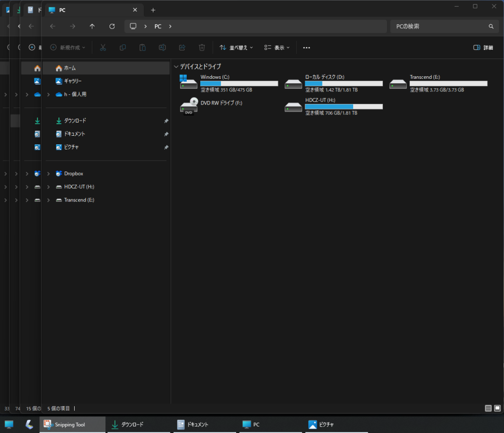Select ダウンロード in the navigation pane

point(75,121)
